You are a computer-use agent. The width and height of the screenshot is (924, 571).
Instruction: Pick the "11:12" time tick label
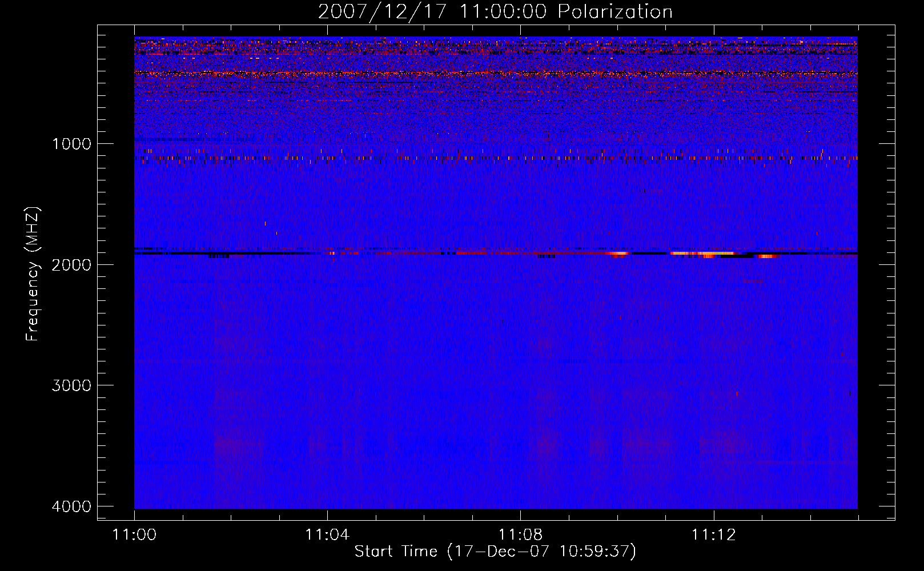tap(713, 535)
